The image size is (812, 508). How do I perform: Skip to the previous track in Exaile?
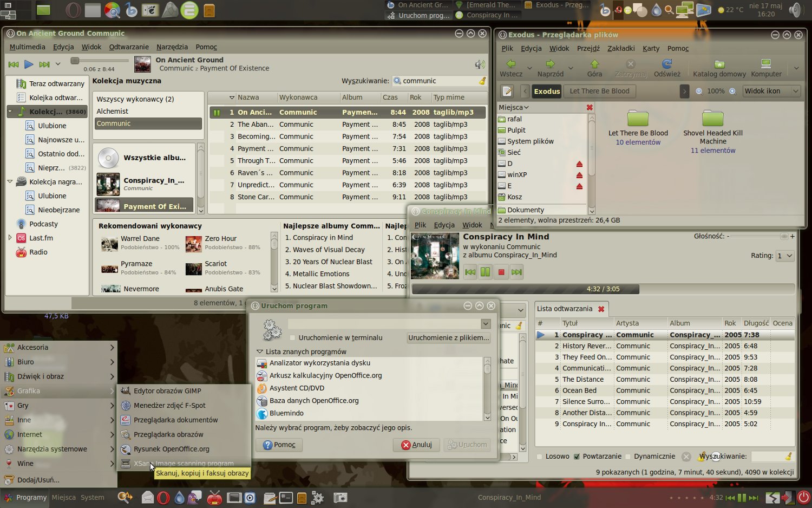(14, 64)
